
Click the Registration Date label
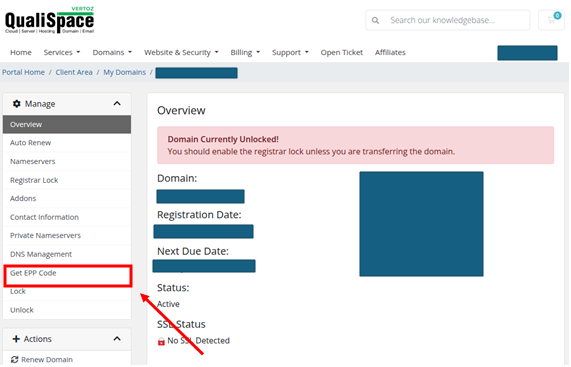pyautogui.click(x=199, y=215)
